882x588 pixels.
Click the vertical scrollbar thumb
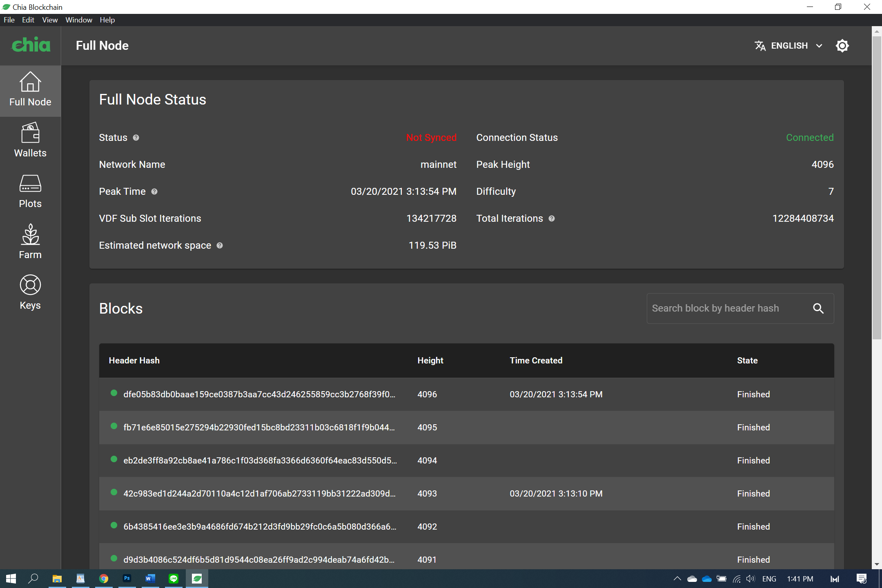tap(877, 188)
